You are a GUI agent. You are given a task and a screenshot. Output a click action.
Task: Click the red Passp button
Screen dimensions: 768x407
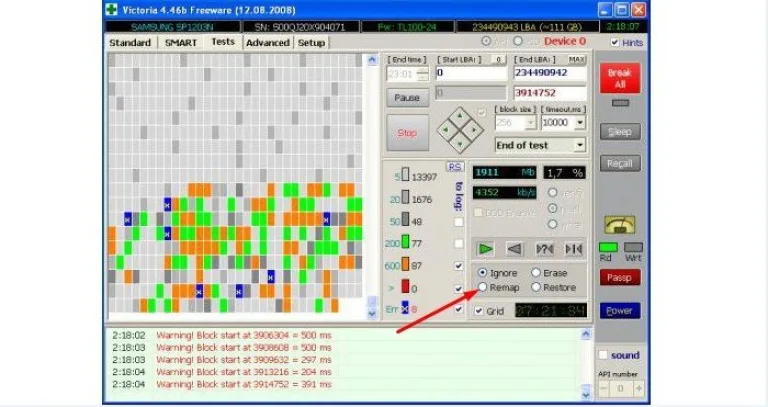click(620, 278)
